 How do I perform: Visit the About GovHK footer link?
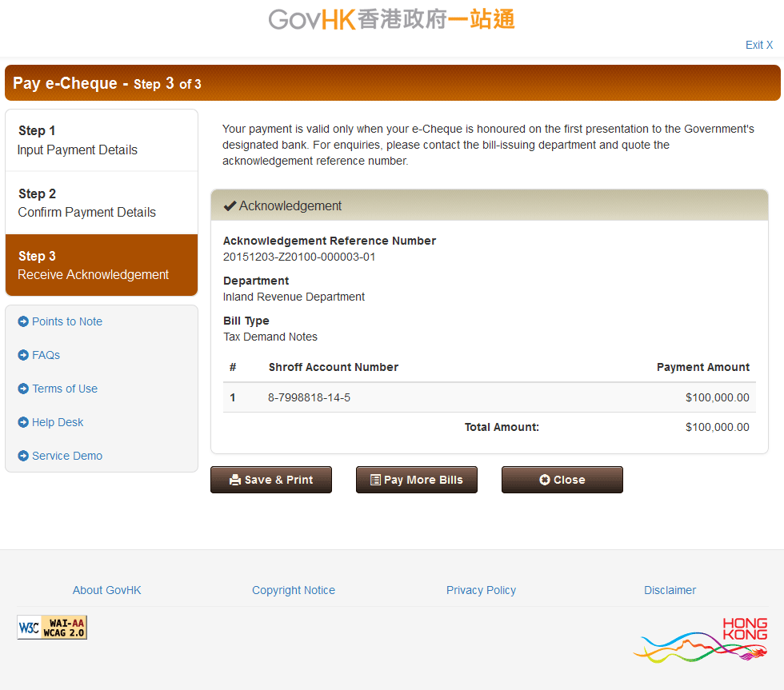point(107,590)
